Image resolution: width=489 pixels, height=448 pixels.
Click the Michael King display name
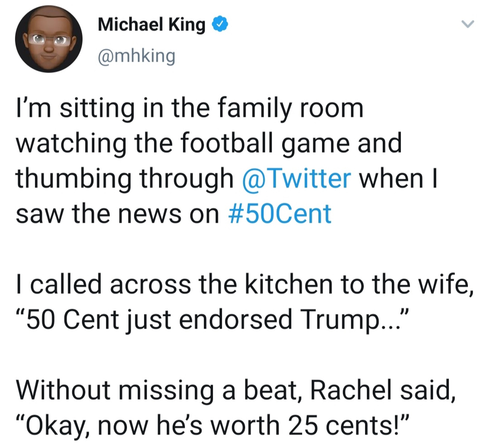(152, 24)
